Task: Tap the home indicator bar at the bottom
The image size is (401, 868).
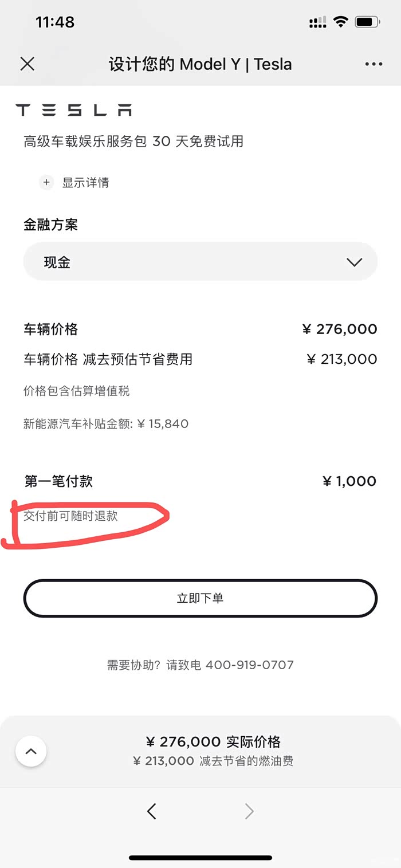Action: click(200, 858)
